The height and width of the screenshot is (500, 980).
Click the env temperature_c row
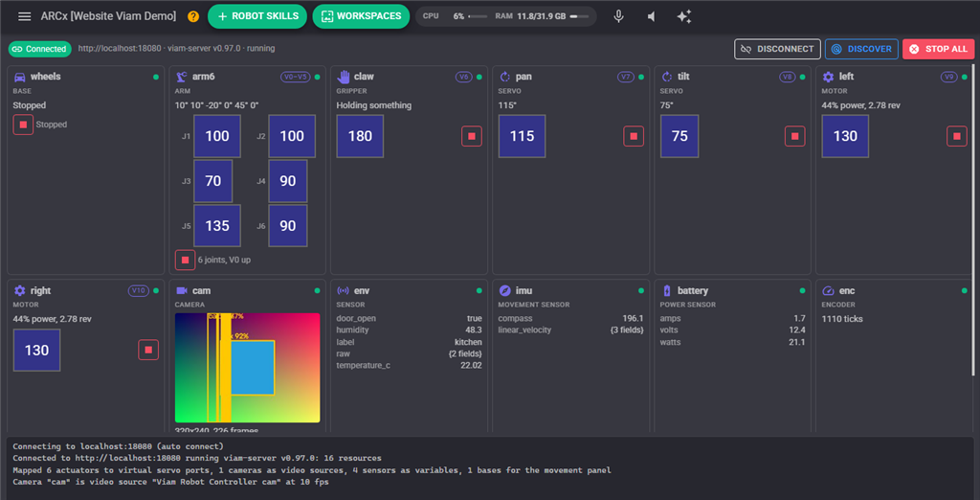(x=409, y=366)
